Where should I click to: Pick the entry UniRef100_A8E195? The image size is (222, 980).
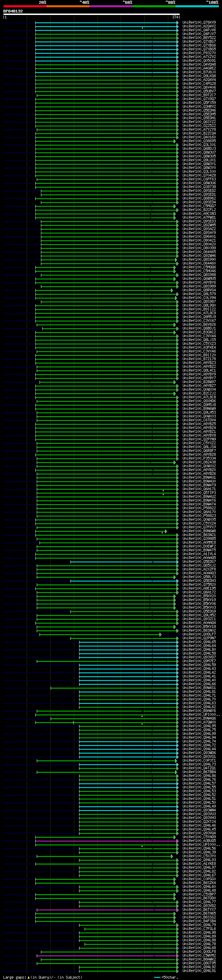point(199,589)
